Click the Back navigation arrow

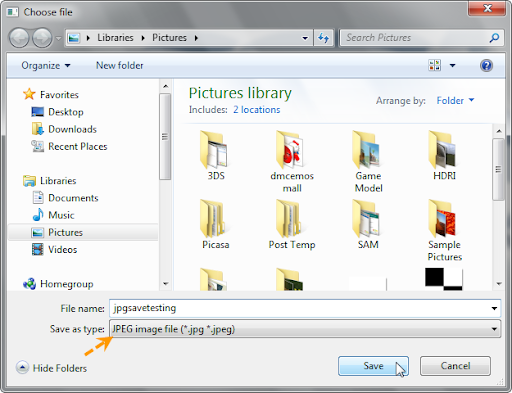click(19, 38)
